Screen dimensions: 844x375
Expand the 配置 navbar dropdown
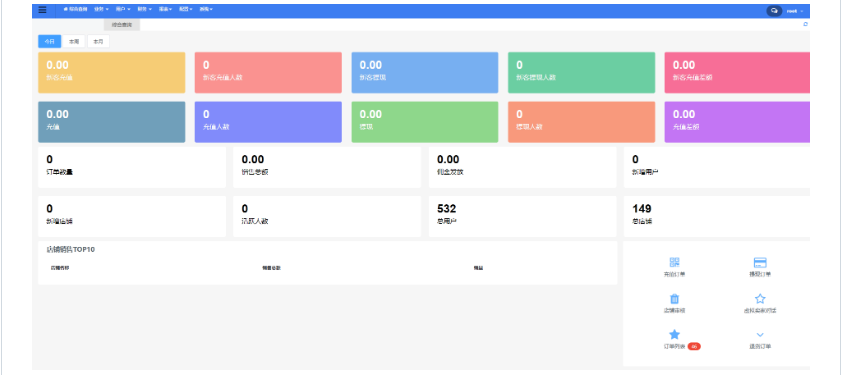pos(186,10)
